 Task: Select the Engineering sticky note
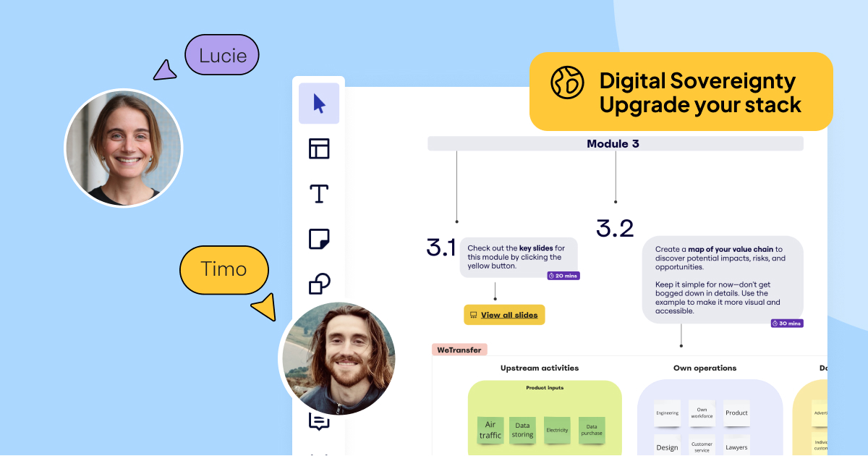(x=668, y=413)
